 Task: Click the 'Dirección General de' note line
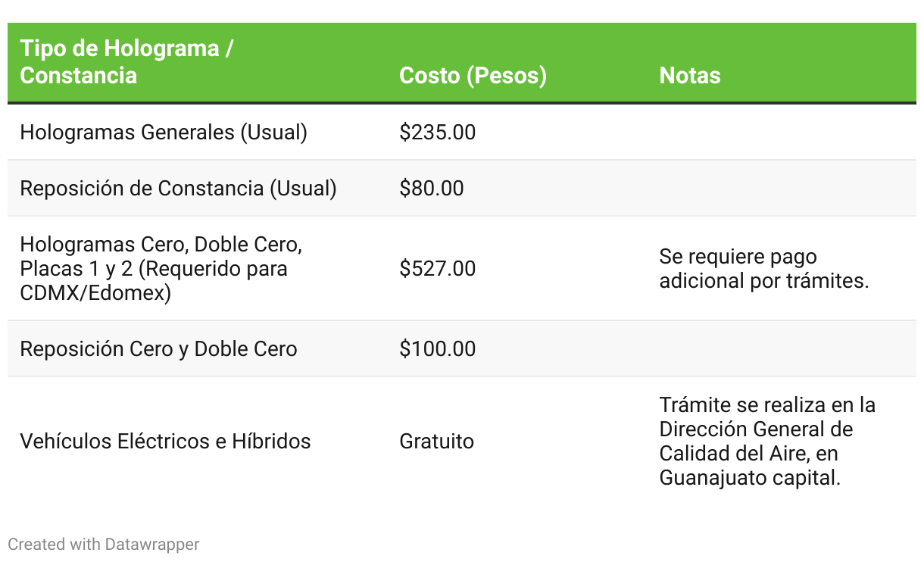pos(756,429)
